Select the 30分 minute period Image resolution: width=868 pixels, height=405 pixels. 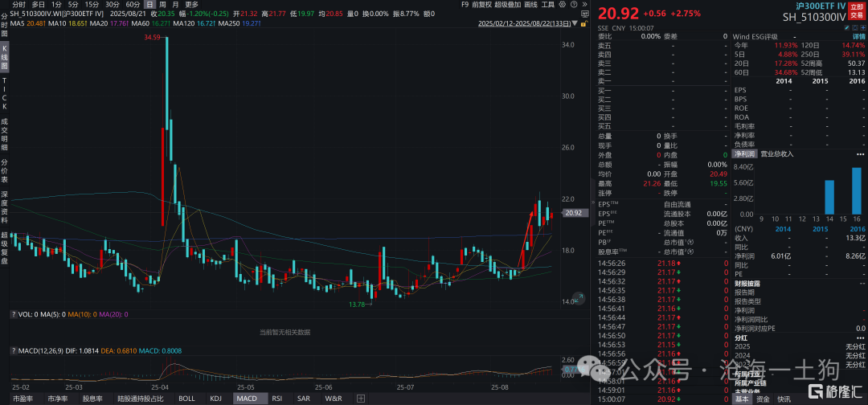113,5
